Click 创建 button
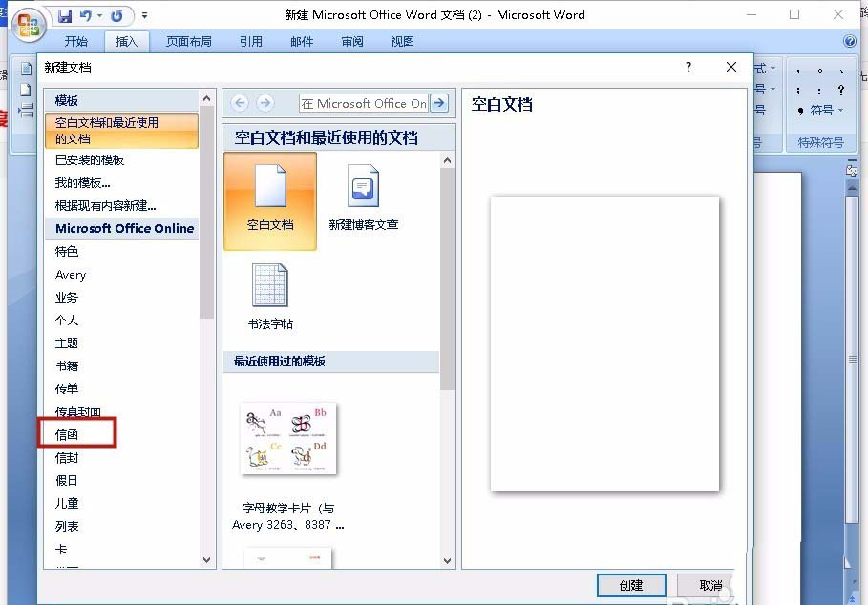868x605 pixels. coord(631,585)
